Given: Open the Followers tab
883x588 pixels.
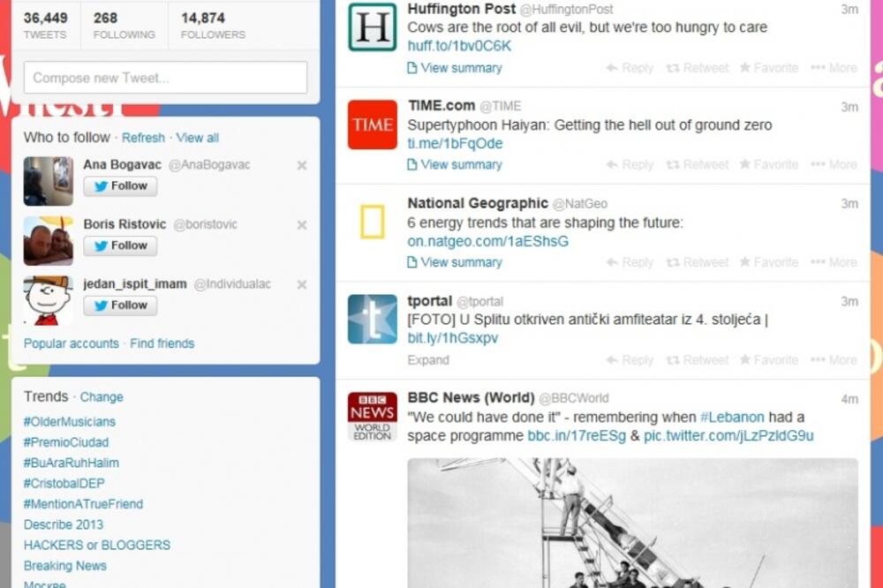Looking at the screenshot, I should 212,23.
